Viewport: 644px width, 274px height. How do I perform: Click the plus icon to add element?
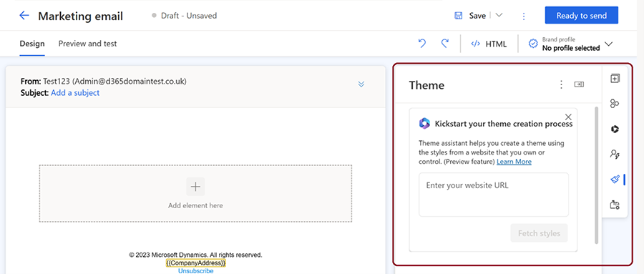(195, 187)
